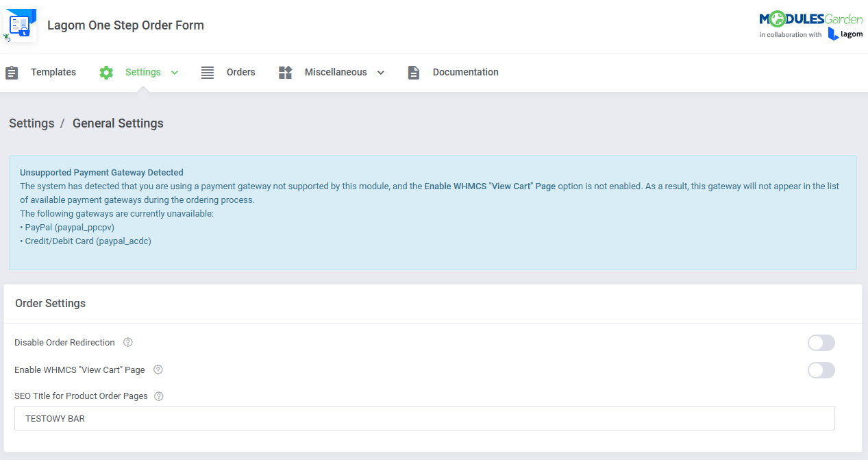Click the Settings breadcrumb link

(32, 123)
